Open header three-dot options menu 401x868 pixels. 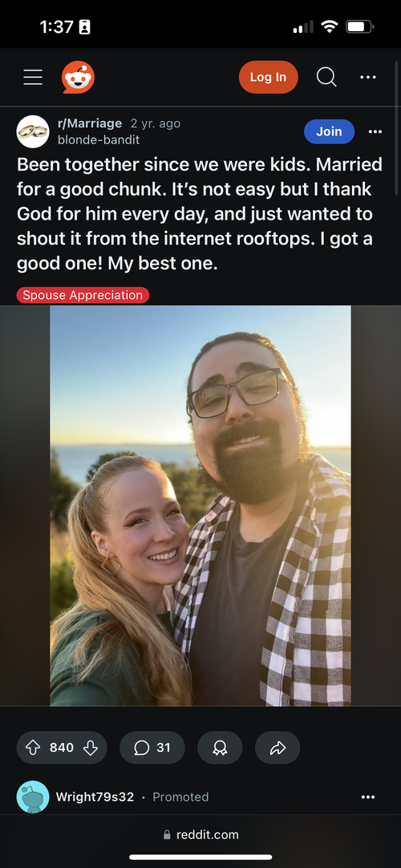(x=368, y=77)
